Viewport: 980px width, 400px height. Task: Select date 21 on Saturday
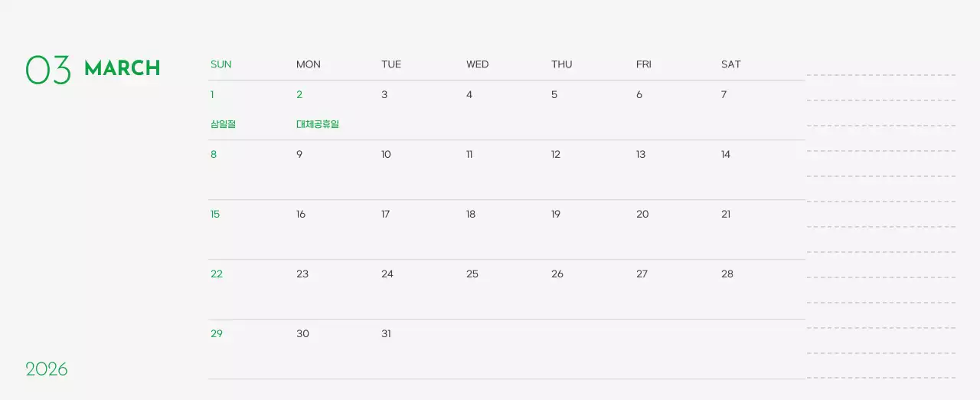[726, 215]
